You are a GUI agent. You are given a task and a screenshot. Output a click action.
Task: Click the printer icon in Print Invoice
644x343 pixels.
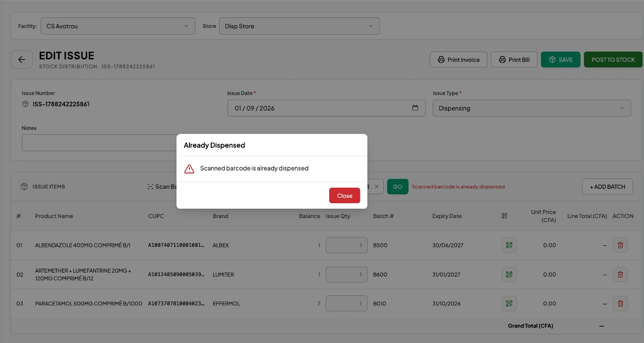point(441,59)
